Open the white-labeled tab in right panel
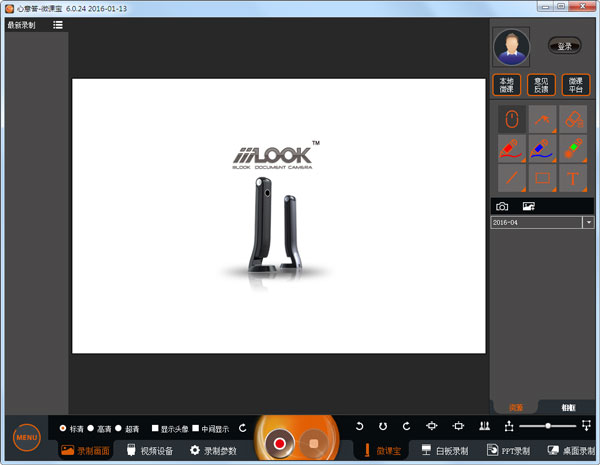The height and width of the screenshot is (465, 600). 568,407
